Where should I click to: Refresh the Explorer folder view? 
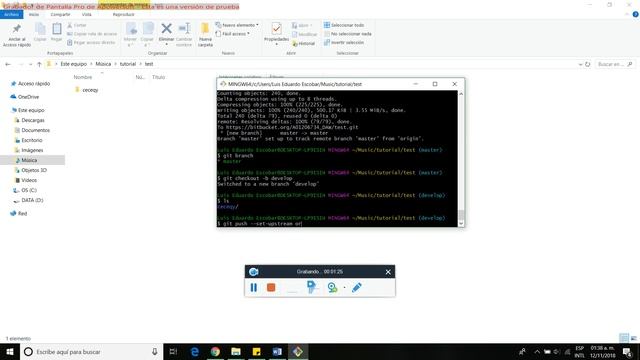click(x=587, y=64)
